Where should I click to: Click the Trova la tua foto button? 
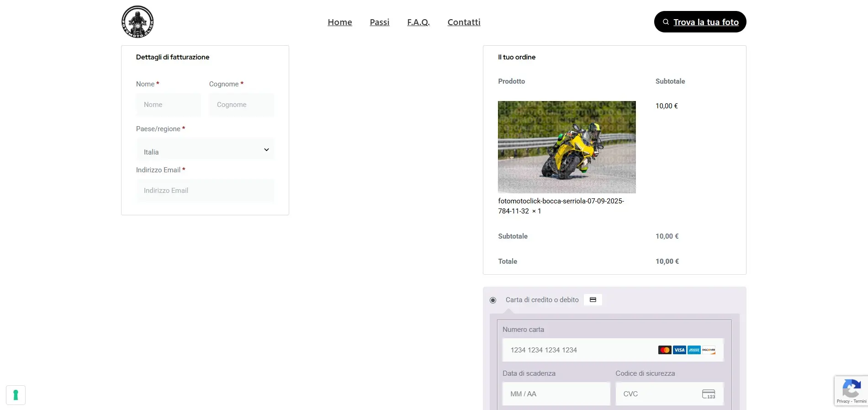pos(700,22)
